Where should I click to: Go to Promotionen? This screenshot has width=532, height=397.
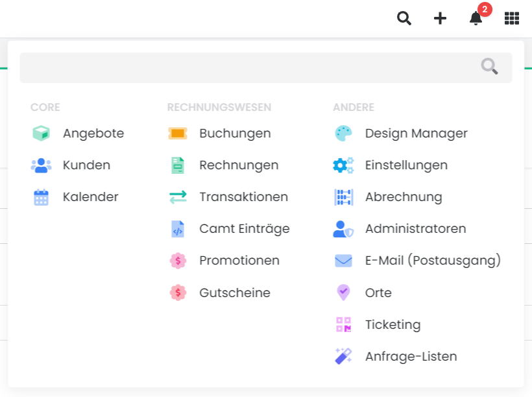click(x=239, y=261)
